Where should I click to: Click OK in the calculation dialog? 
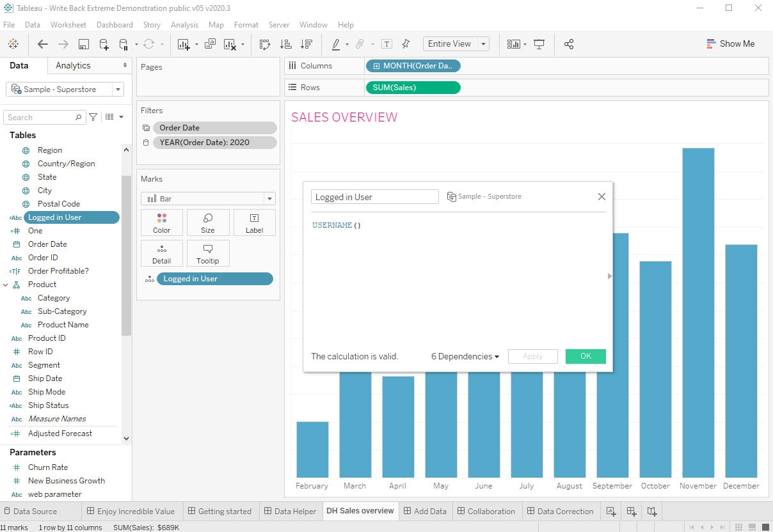click(x=585, y=357)
